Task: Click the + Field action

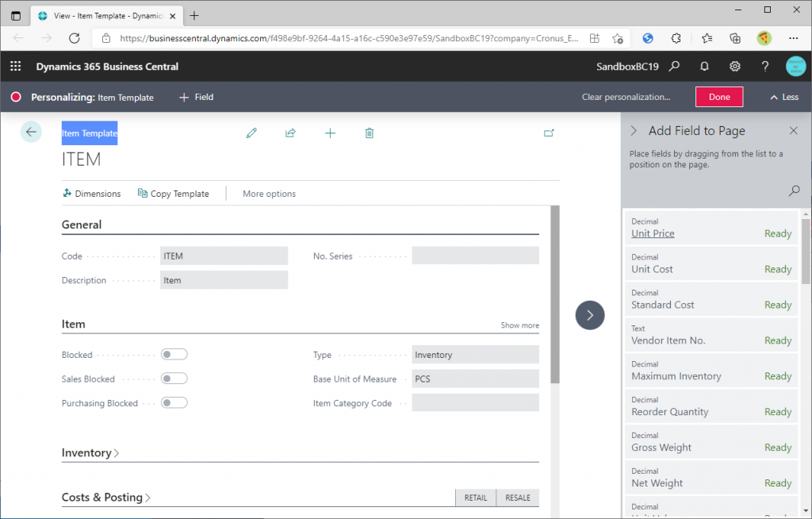Action: pyautogui.click(x=197, y=97)
